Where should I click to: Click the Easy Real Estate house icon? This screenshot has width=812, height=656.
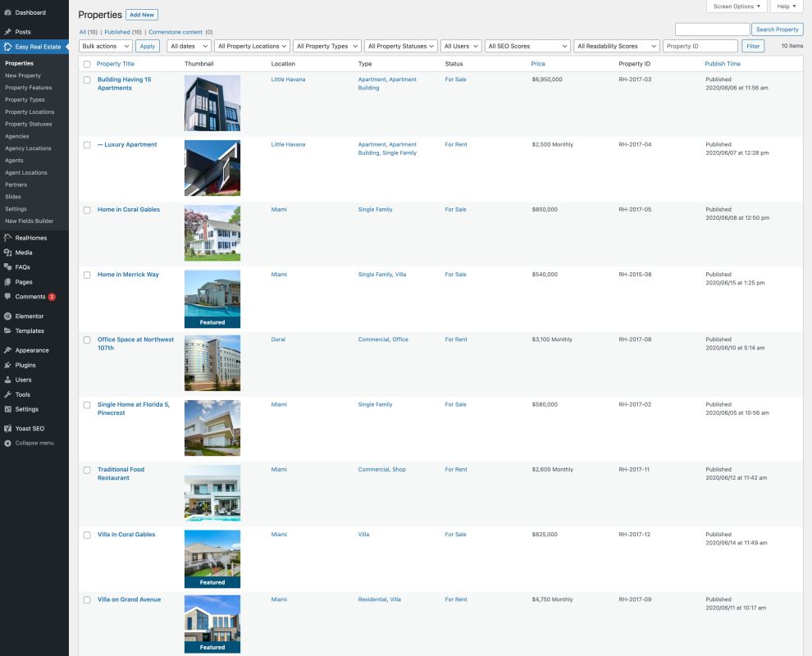(7, 47)
